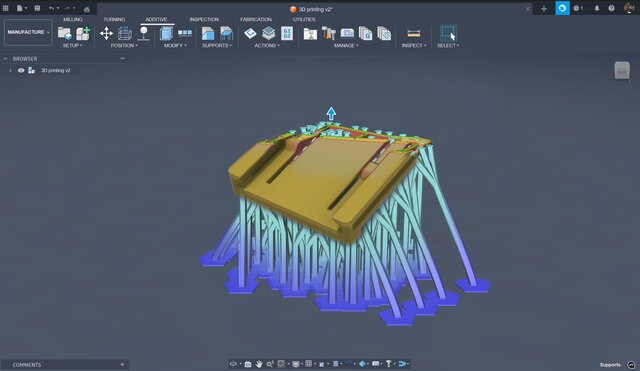This screenshot has height=371, width=640.
Task: Expand the COMMENTS panel with plus
Action: point(122,364)
